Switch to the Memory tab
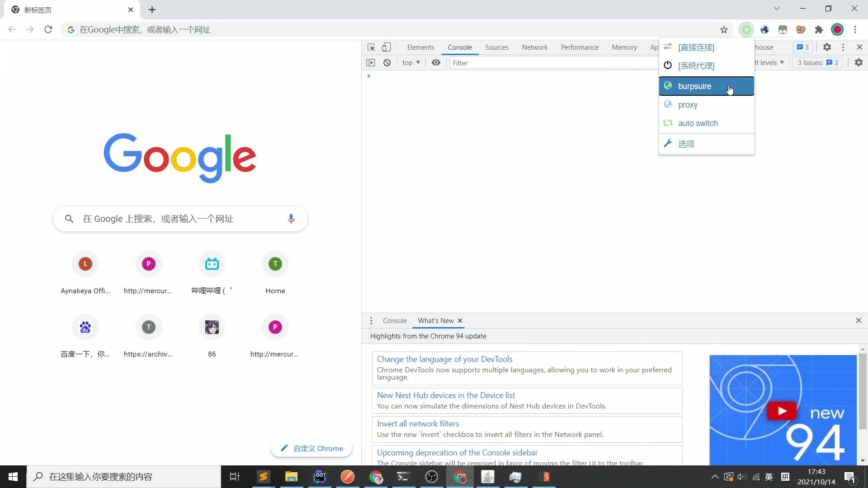The image size is (868, 488). tap(624, 47)
